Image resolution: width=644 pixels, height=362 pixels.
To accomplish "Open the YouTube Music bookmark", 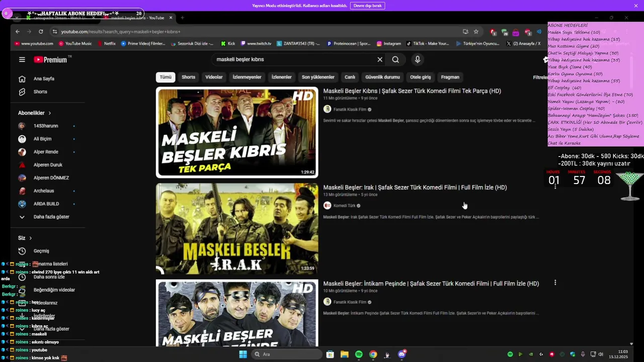I will (x=75, y=44).
